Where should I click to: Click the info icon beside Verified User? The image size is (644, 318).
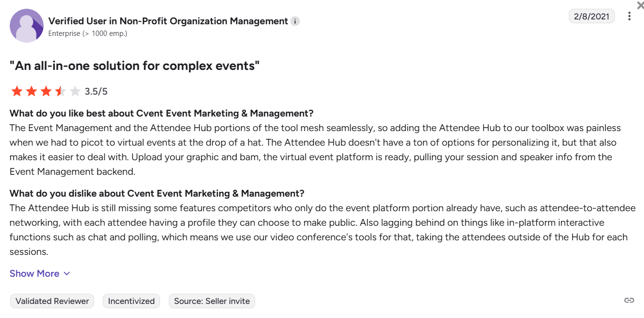(x=295, y=21)
